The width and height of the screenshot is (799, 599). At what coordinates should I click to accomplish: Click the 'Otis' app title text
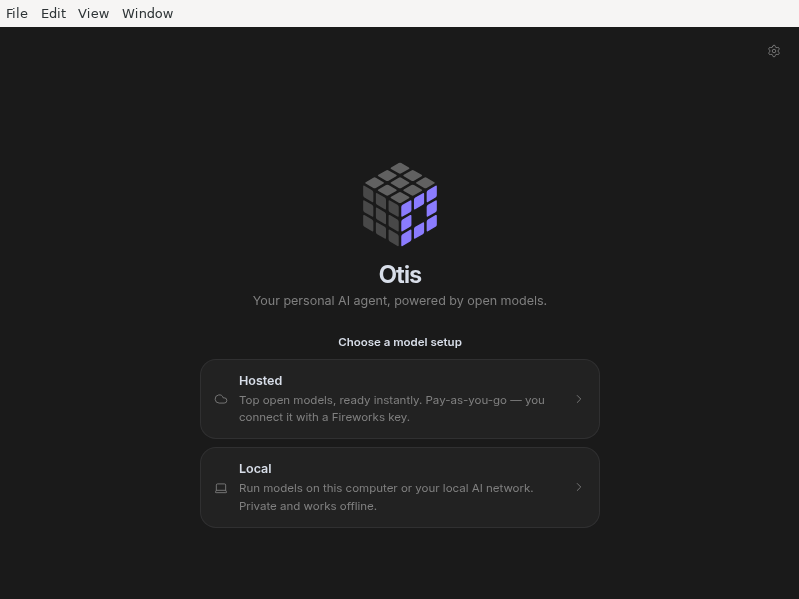[400, 275]
